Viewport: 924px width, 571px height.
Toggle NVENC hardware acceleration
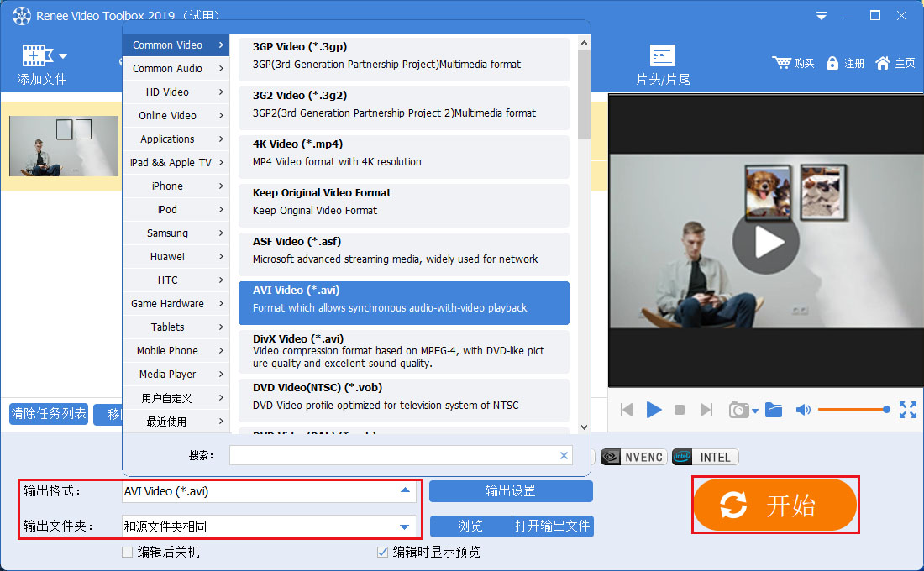coord(633,458)
